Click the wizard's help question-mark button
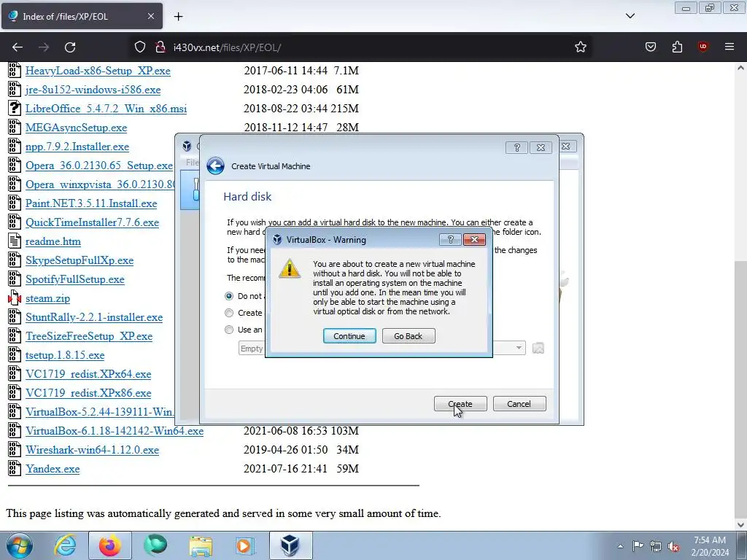This screenshot has width=747, height=560. [x=516, y=147]
